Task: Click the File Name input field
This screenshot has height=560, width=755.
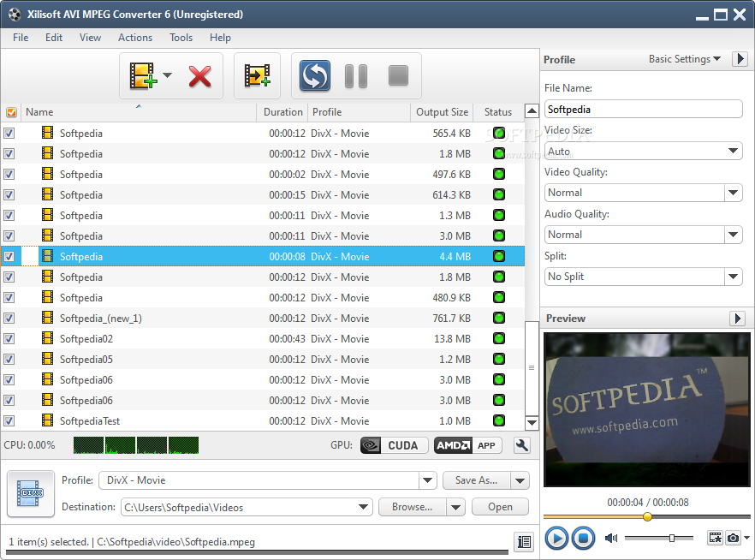Action: tap(644, 110)
